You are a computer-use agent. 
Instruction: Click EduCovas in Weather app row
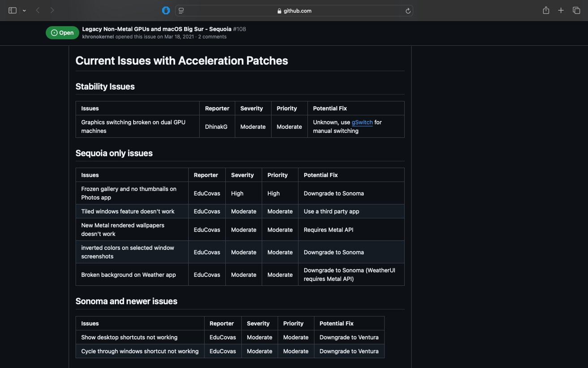tap(207, 275)
